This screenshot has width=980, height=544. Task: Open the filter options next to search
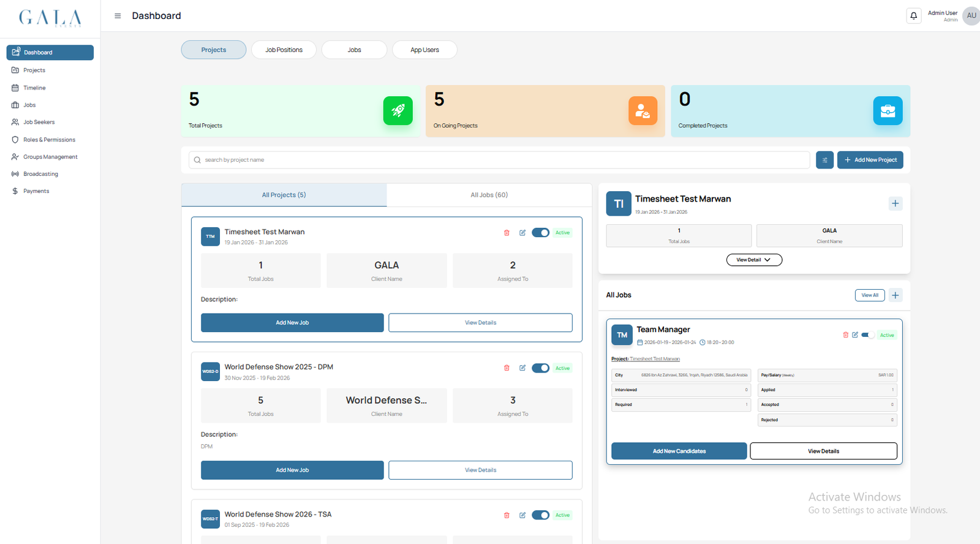pos(824,160)
